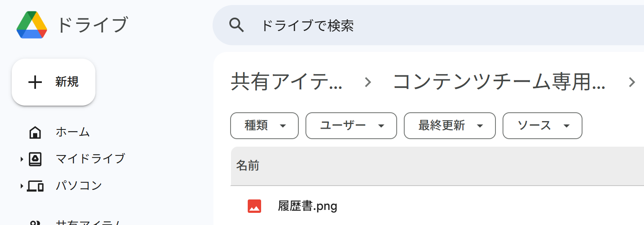This screenshot has width=644, height=225.
Task: Open マイドライブ in sidebar
Action: tap(90, 159)
